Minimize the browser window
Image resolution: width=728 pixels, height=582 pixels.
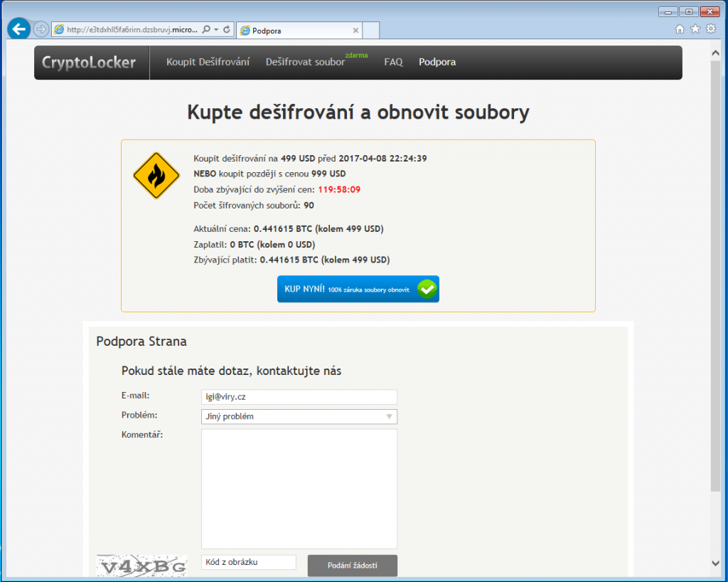click(668, 12)
